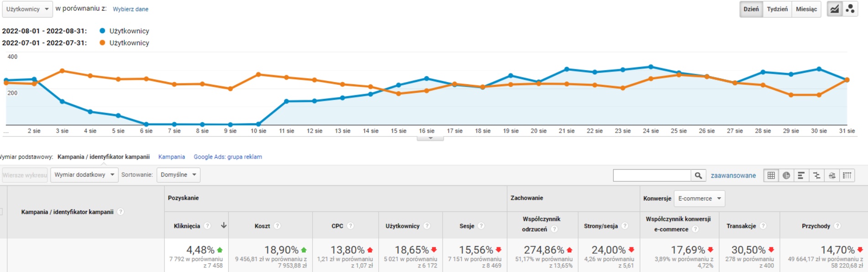Select the term cloud view icon
The height and width of the screenshot is (272, 868).
832,175
